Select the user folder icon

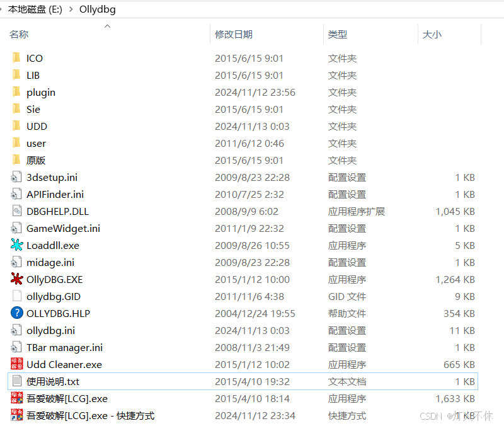[16, 143]
